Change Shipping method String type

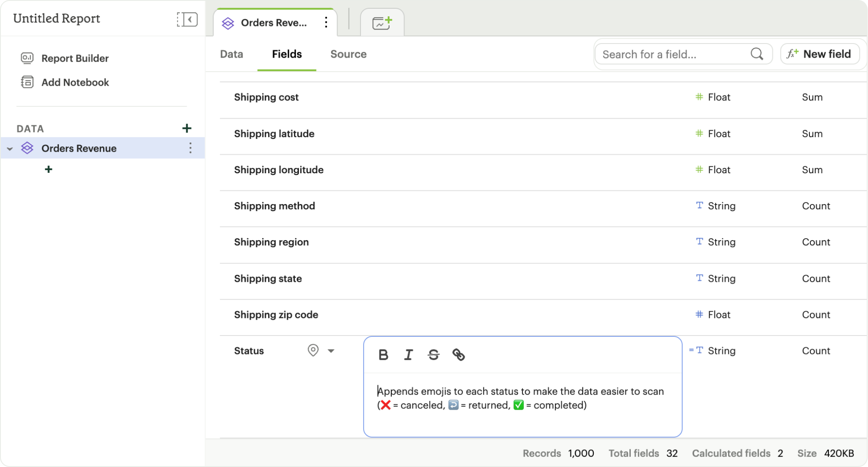coord(715,206)
